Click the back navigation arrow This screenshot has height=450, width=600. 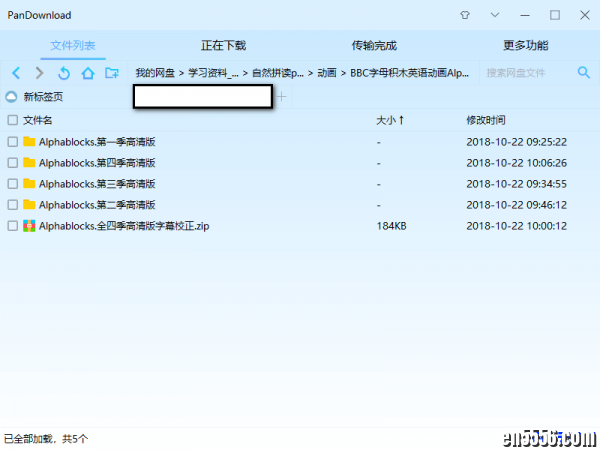point(15,73)
